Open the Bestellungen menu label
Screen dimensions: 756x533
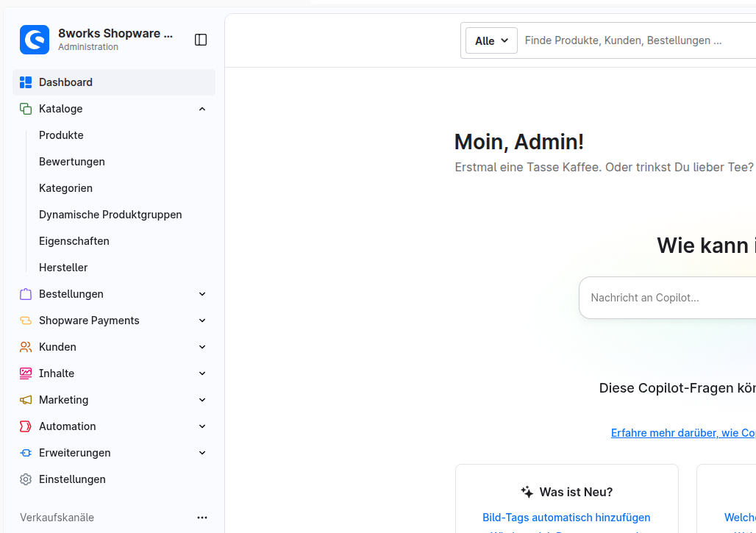coord(71,294)
